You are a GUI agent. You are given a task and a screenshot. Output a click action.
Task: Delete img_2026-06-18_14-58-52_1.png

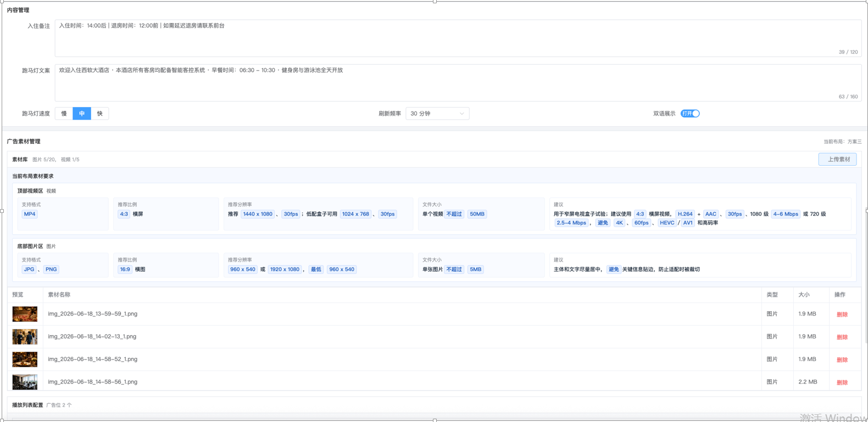(842, 359)
